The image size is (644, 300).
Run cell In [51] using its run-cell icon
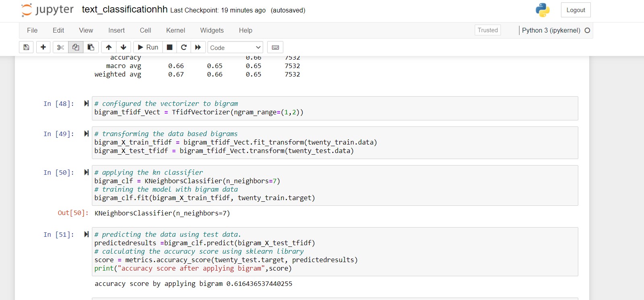(86, 234)
